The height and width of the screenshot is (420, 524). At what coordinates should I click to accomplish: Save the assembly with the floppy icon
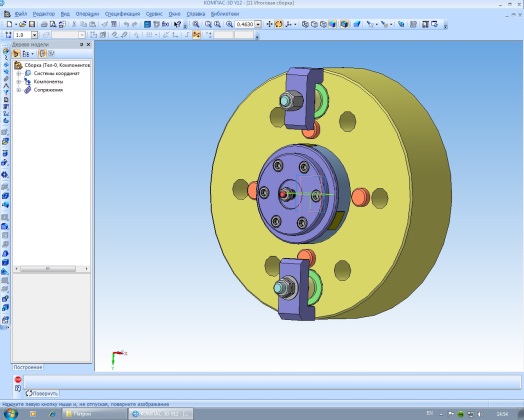(32, 24)
